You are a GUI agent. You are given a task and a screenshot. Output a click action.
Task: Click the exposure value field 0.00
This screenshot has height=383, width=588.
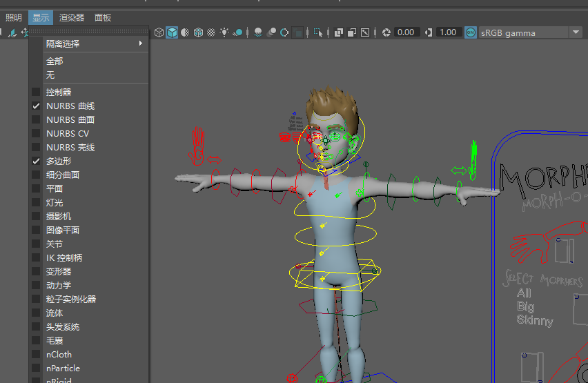406,32
